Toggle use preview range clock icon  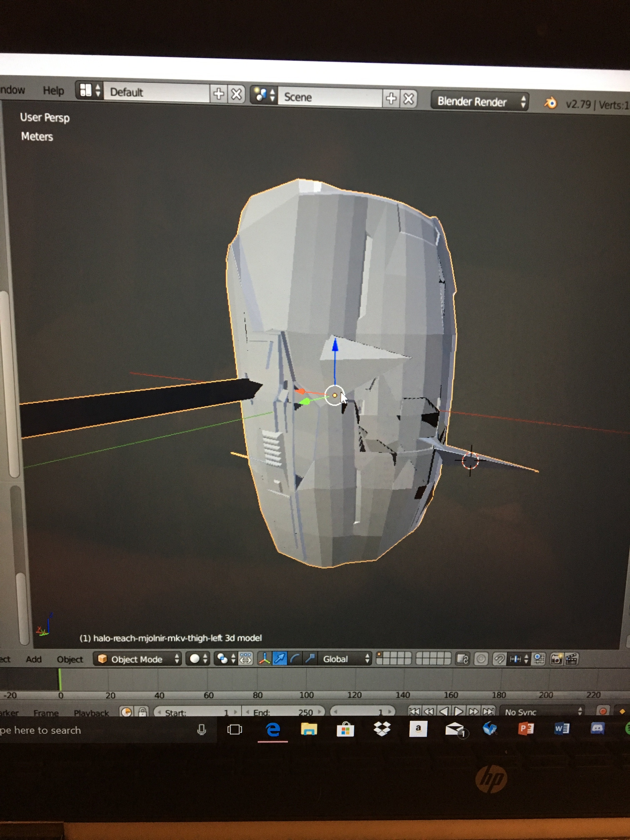(x=126, y=712)
